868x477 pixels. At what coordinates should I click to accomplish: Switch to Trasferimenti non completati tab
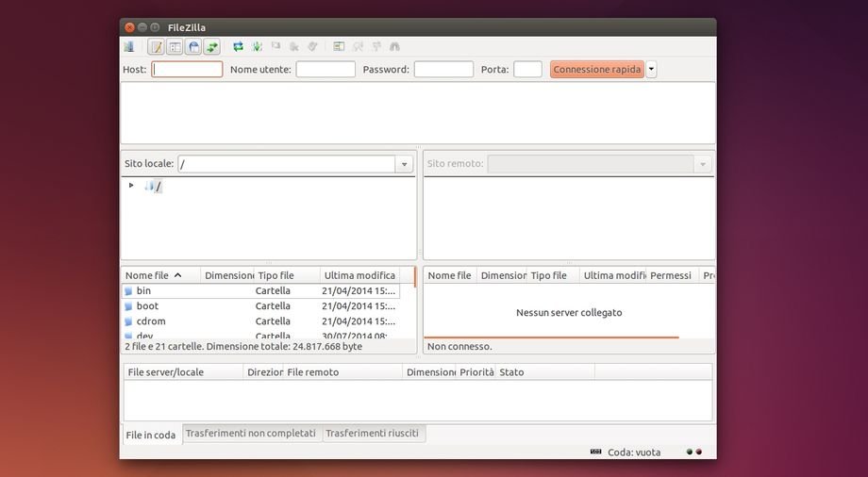tap(250, 434)
